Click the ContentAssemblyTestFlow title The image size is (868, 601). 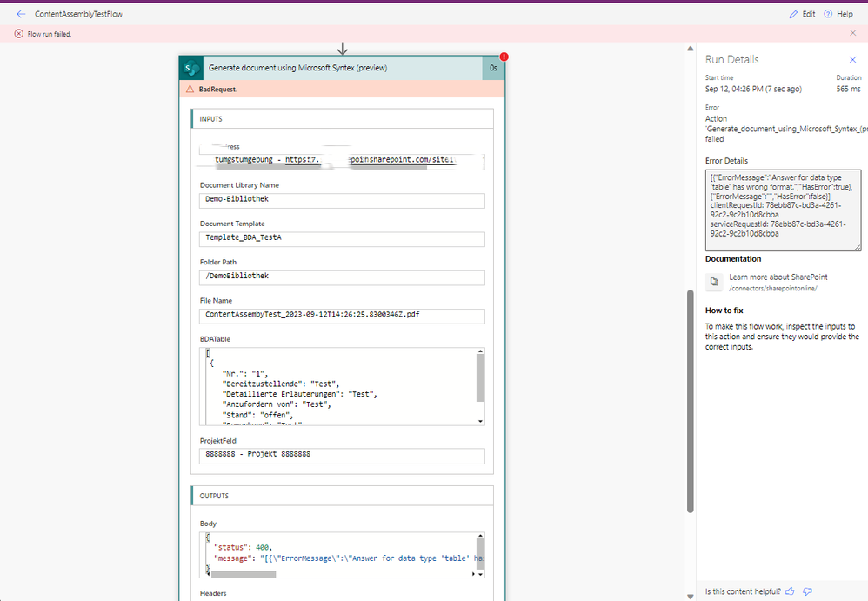(78, 14)
